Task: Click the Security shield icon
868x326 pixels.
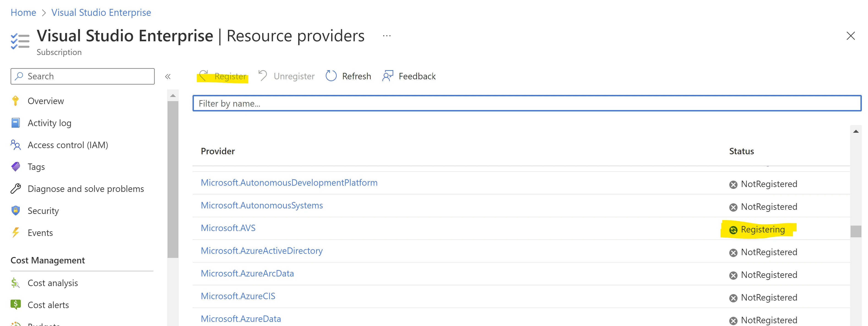Action: pos(16,211)
